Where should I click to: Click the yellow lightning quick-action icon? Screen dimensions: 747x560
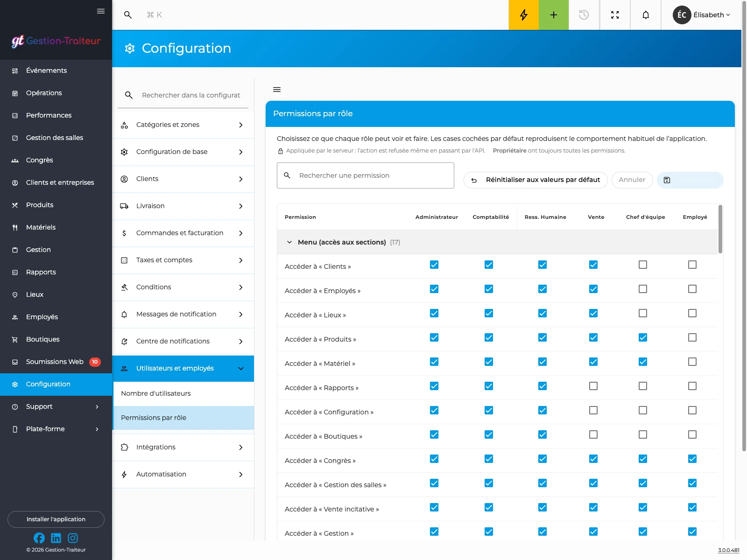[523, 15]
